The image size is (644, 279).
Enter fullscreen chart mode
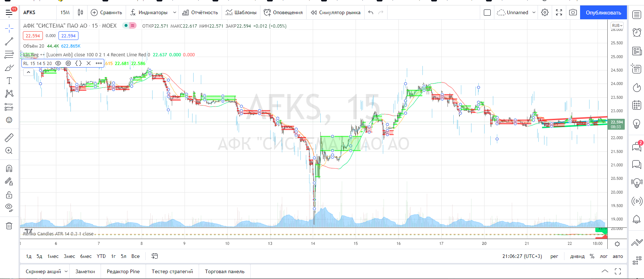[559, 12]
